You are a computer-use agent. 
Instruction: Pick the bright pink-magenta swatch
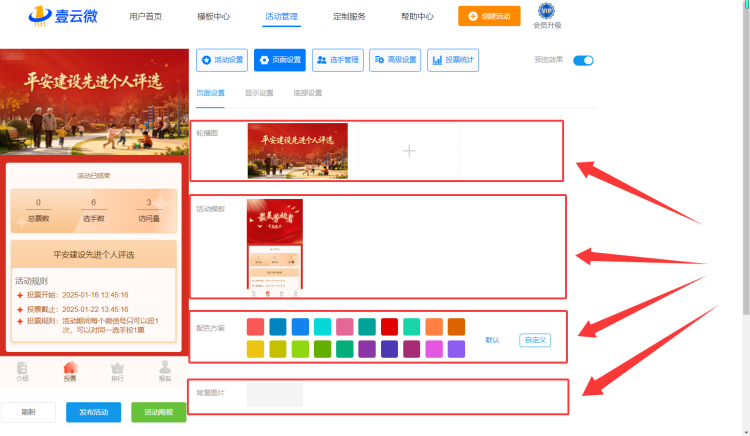click(x=434, y=349)
